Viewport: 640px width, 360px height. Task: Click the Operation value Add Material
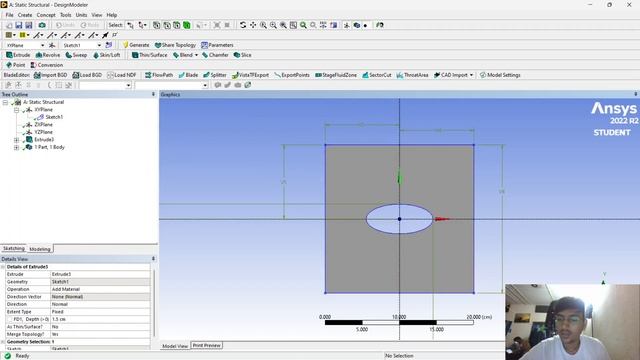click(100, 289)
